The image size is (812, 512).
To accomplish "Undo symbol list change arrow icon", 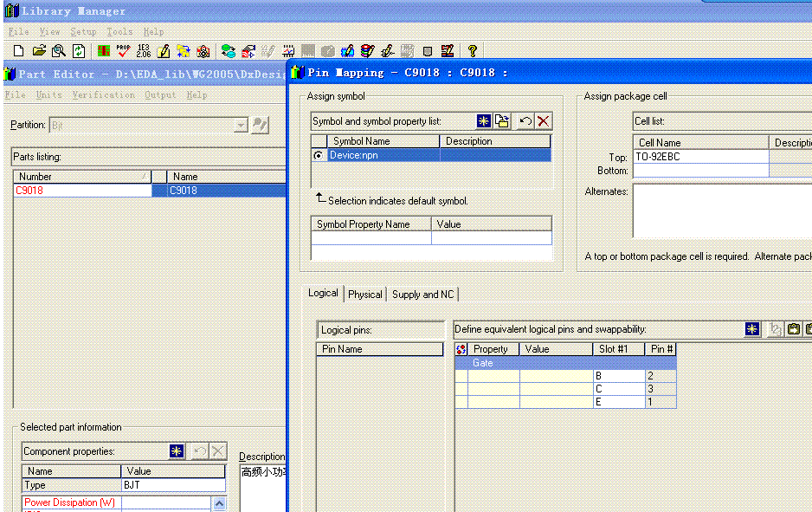I will pyautogui.click(x=525, y=121).
